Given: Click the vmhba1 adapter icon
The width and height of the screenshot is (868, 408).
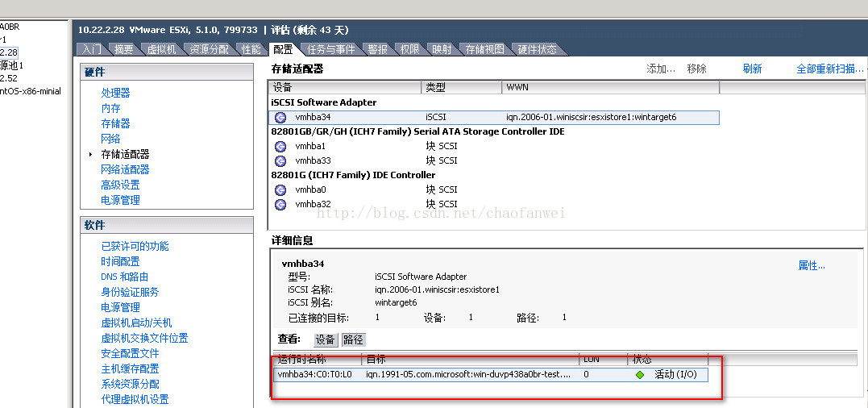Looking at the screenshot, I should tap(280, 146).
